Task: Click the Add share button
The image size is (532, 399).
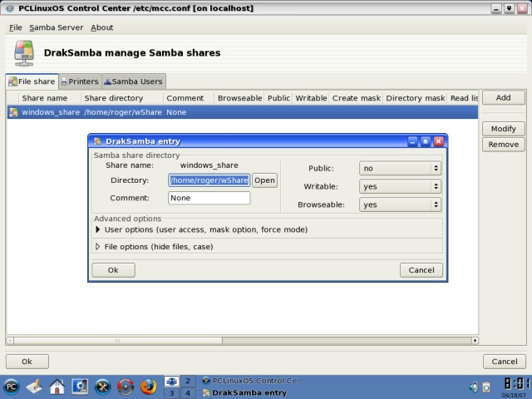Action: click(x=503, y=98)
